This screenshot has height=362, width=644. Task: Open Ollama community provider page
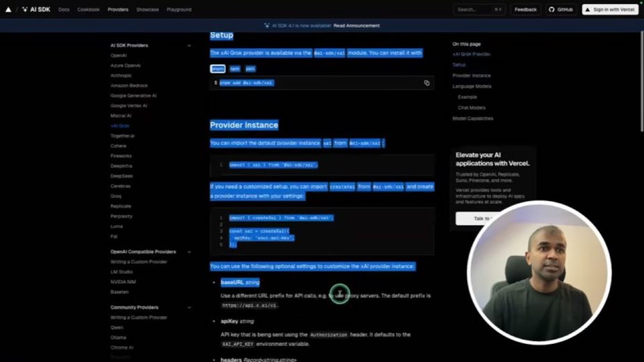tap(118, 338)
